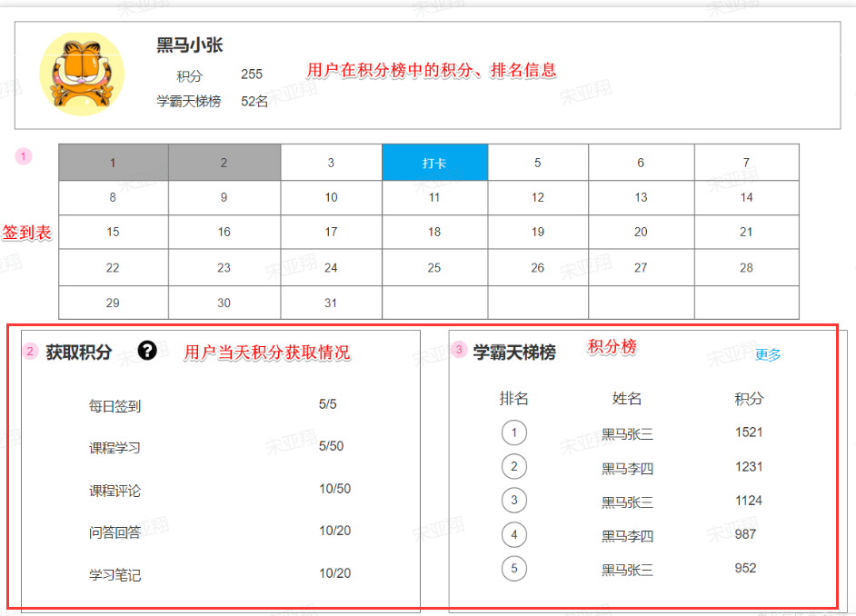856x616 pixels.
Task: Click rank circle 1 in leaderboard
Action: pyautogui.click(x=513, y=432)
